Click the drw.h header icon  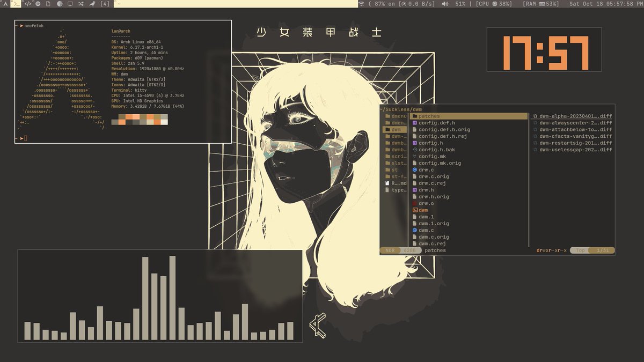click(415, 190)
